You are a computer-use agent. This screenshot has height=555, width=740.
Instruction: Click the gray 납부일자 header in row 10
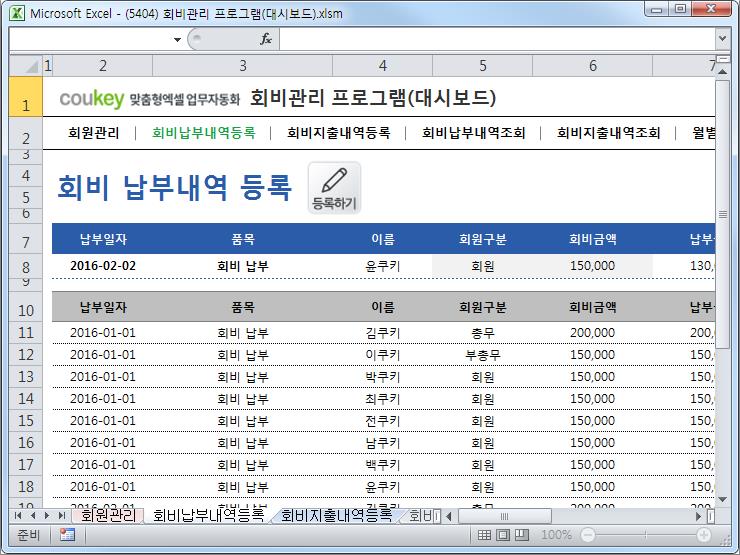coord(103,307)
